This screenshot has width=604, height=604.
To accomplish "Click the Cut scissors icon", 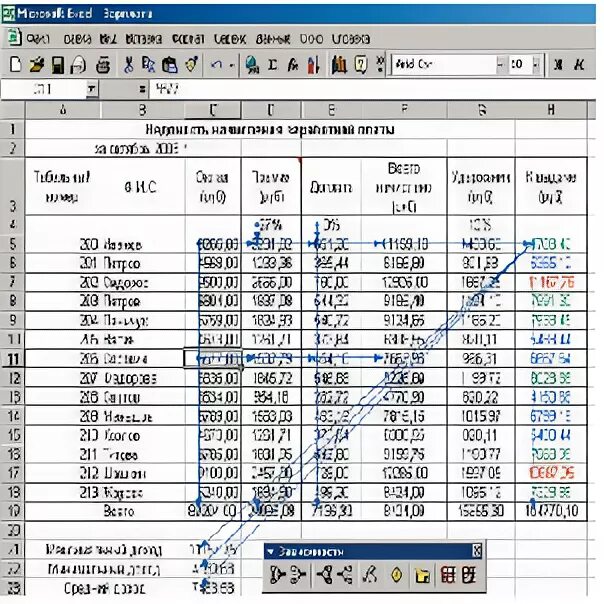I will [x=128, y=65].
